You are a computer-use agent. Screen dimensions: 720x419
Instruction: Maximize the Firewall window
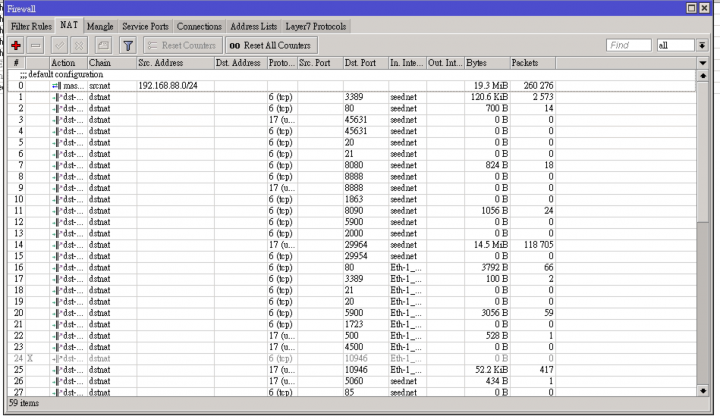pos(691,8)
